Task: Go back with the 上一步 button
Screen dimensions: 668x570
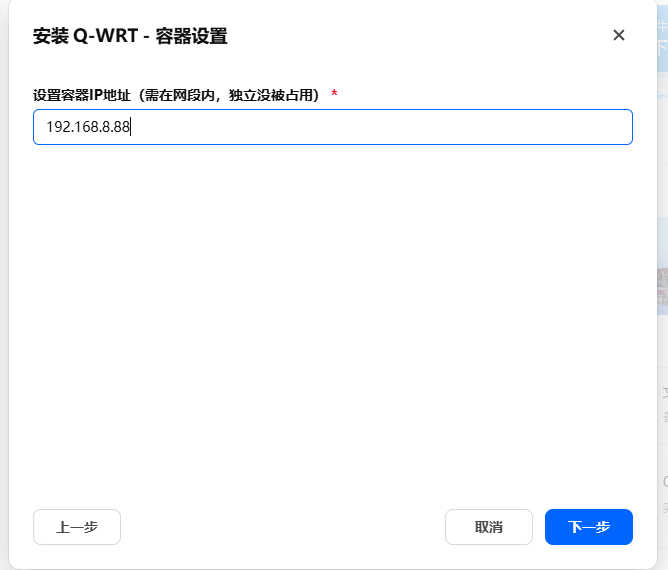Action: 77,527
